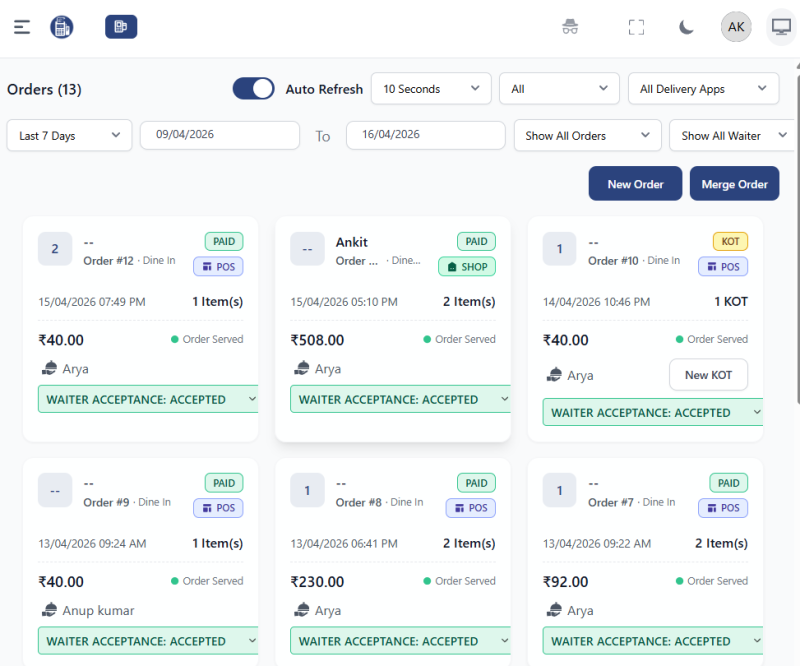Open Order #7 card title
Viewport: 800px width, 666px height.
[611, 503]
